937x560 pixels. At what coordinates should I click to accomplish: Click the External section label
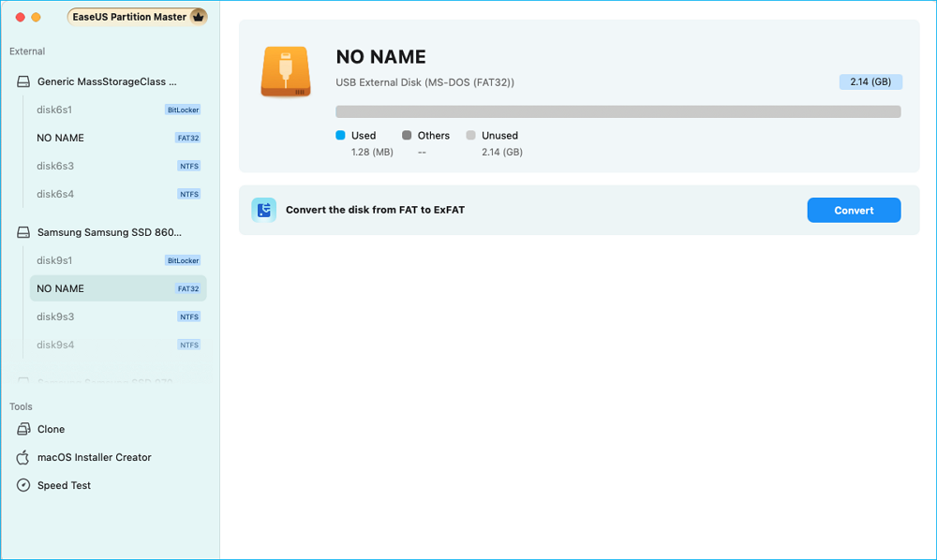(x=27, y=52)
